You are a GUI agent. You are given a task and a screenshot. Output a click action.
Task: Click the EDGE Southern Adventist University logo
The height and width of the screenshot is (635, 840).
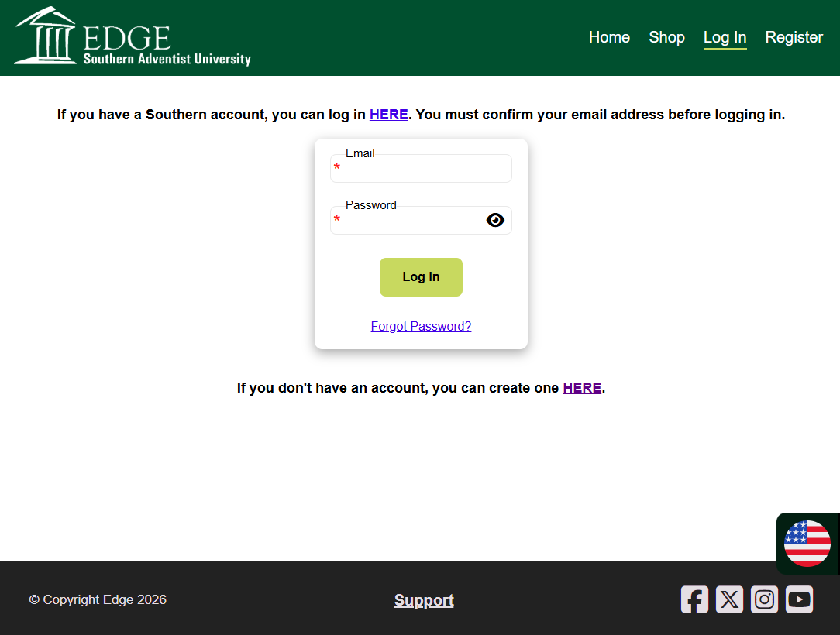(x=133, y=37)
